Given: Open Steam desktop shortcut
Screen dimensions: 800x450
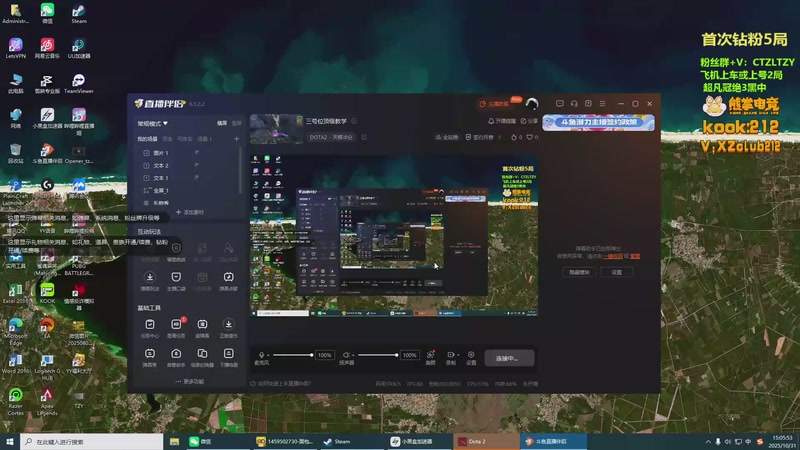Looking at the screenshot, I should click(x=79, y=14).
